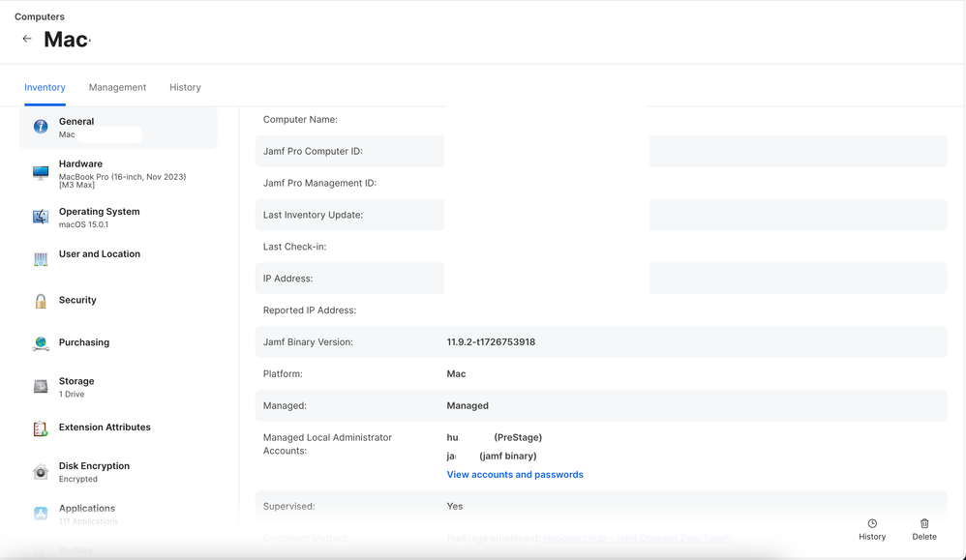Click the Supervised value Yes

(455, 507)
